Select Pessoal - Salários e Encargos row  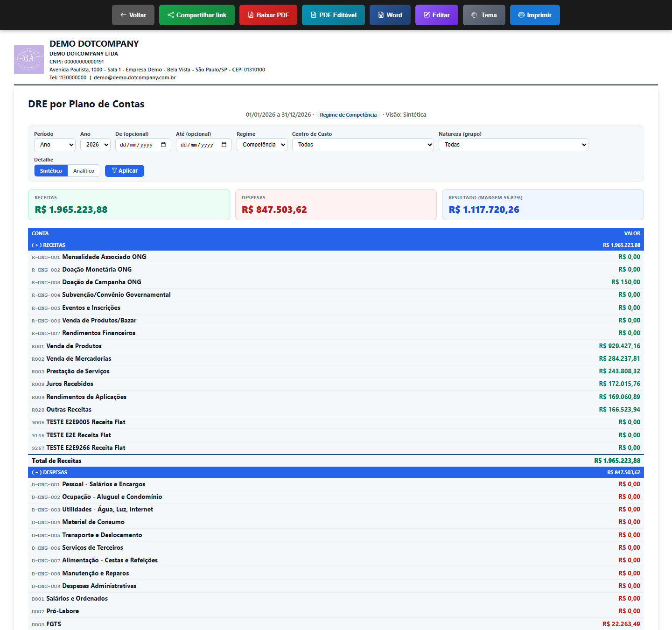pyautogui.click(x=336, y=484)
